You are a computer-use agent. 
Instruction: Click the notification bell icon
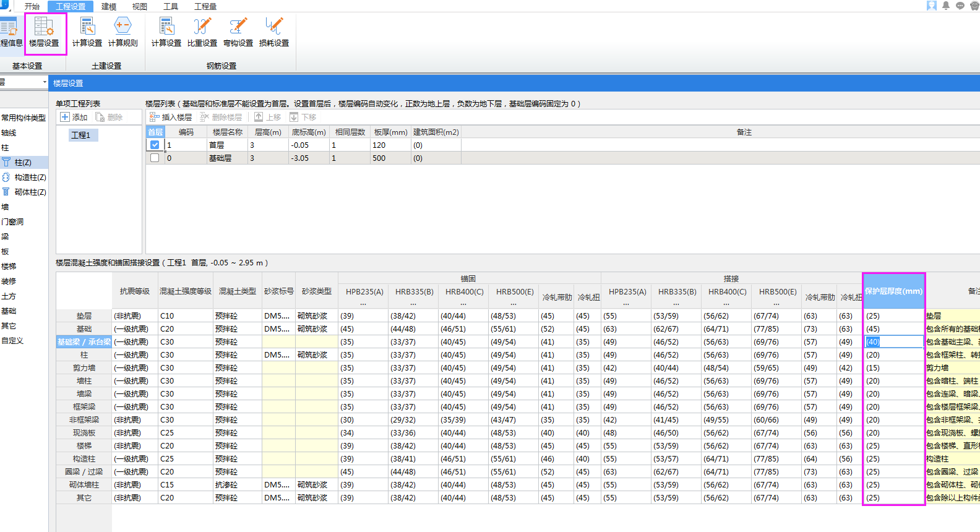tap(946, 6)
